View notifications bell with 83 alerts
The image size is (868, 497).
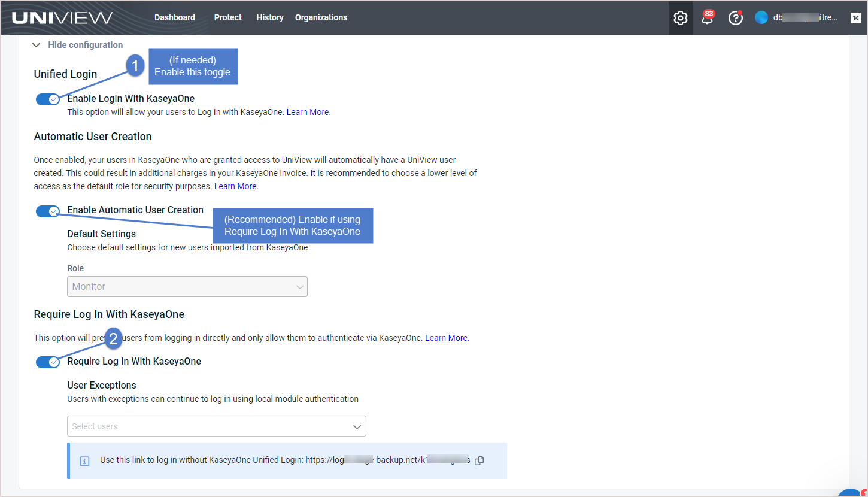707,17
